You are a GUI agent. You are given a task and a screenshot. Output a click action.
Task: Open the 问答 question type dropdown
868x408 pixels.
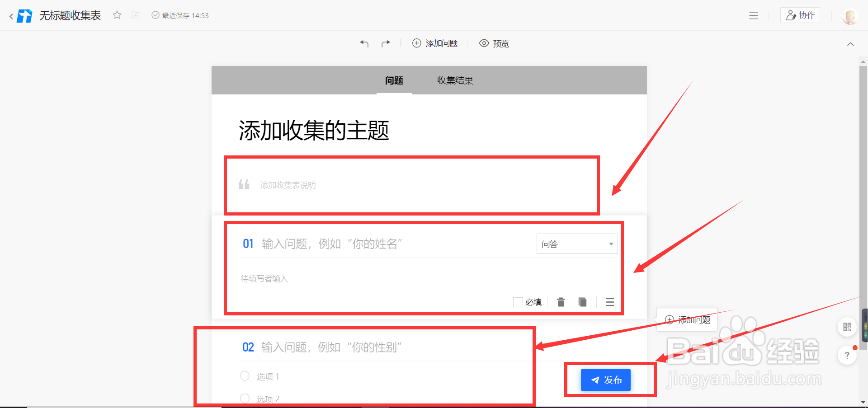pyautogui.click(x=577, y=244)
